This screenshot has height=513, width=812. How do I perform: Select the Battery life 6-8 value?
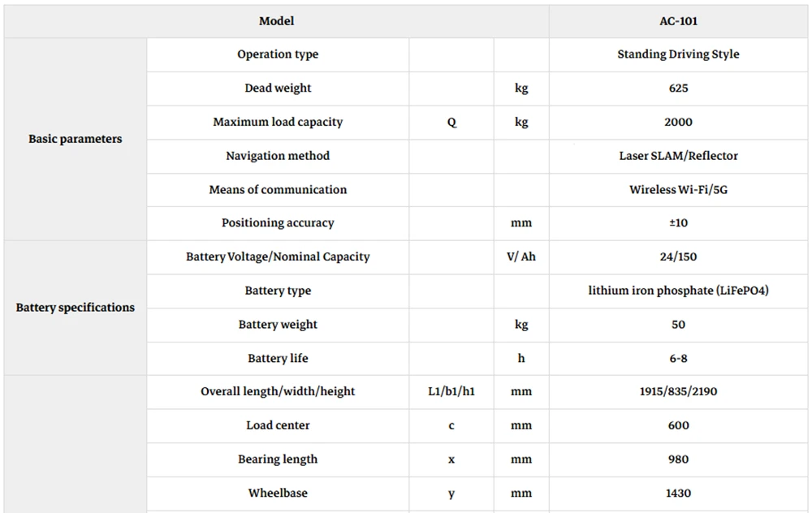[678, 358]
